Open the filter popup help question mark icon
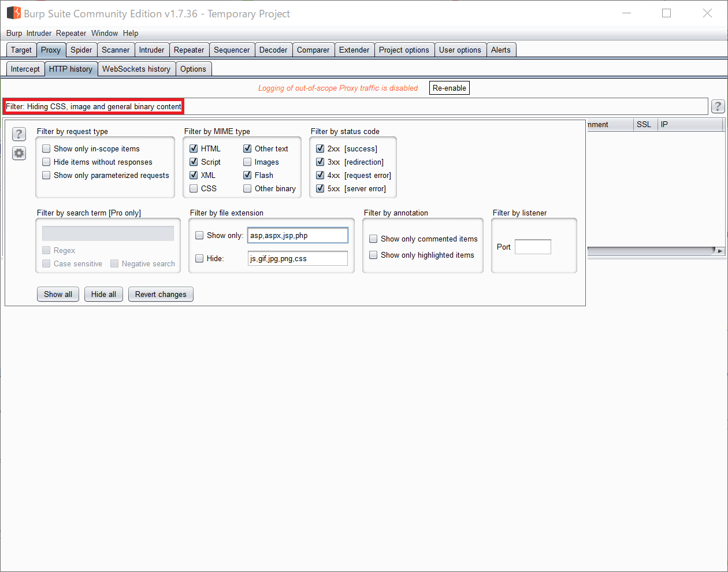This screenshot has height=572, width=728. tap(19, 134)
